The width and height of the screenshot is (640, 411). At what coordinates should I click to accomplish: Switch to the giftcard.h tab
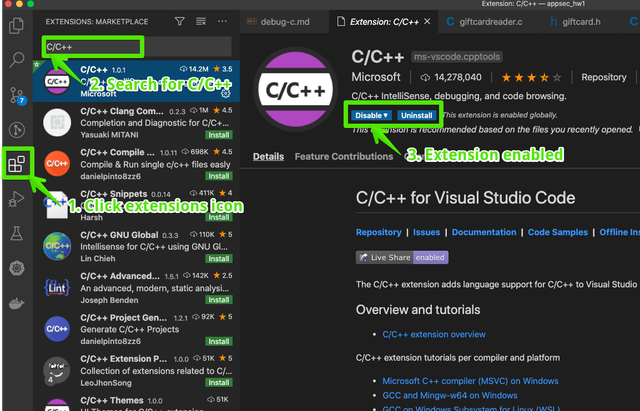pos(581,22)
